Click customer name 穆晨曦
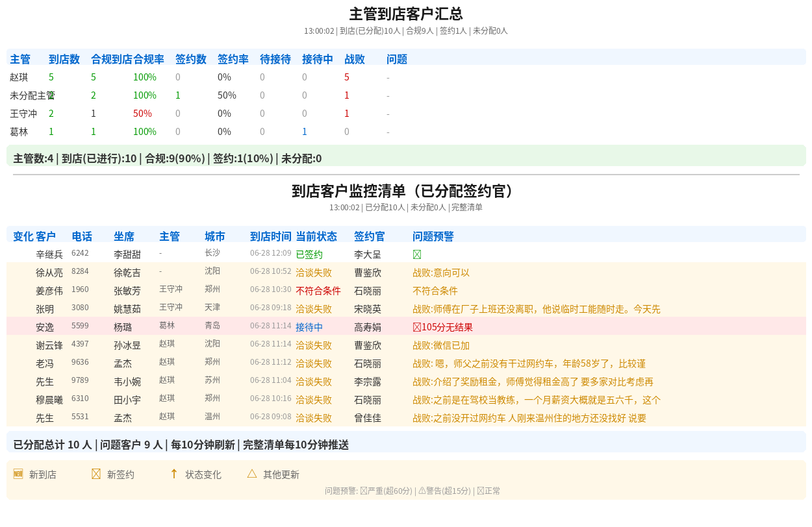812x527 pixels. pos(49,400)
